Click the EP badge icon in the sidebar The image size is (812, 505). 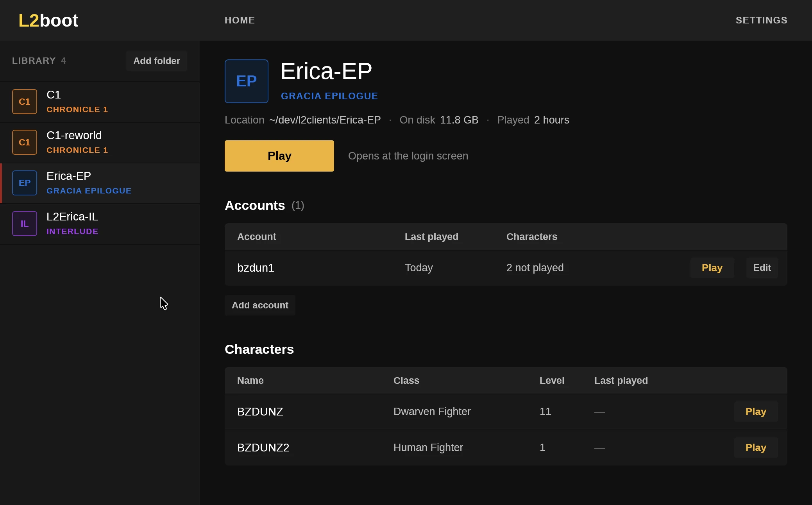point(25,183)
